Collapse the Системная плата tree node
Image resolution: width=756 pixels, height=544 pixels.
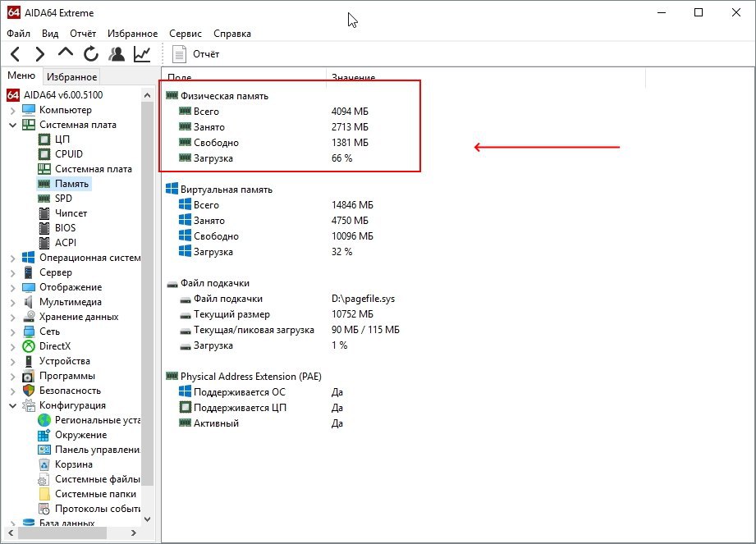[x=12, y=125]
